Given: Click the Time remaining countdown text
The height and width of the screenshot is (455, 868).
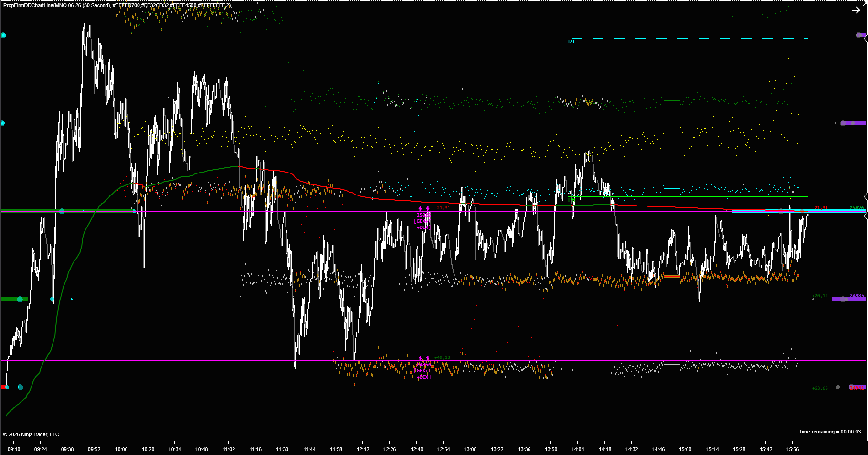Looking at the screenshot, I should tap(829, 432).
